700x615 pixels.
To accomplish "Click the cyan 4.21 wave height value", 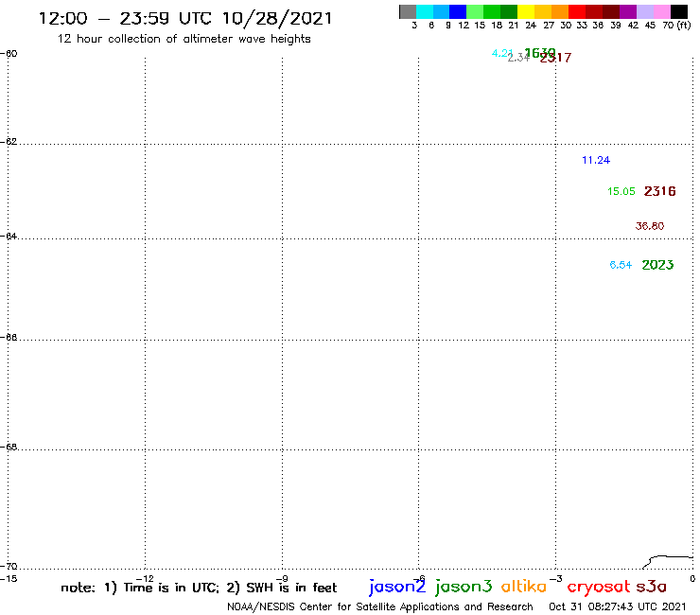I will tap(501, 53).
